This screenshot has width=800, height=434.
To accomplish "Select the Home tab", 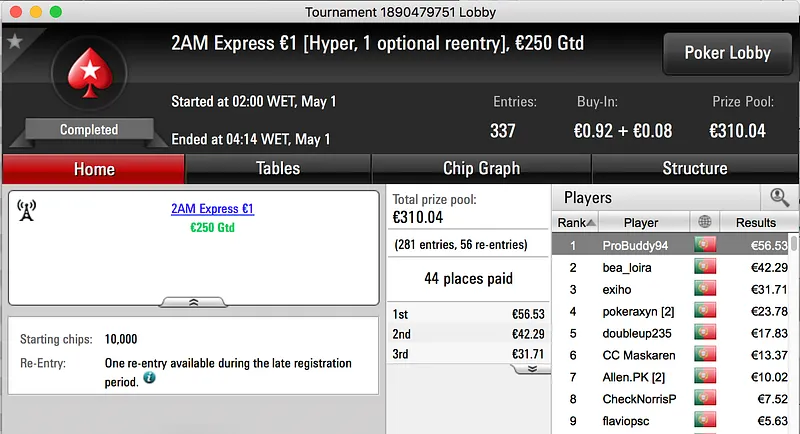I will coord(94,169).
